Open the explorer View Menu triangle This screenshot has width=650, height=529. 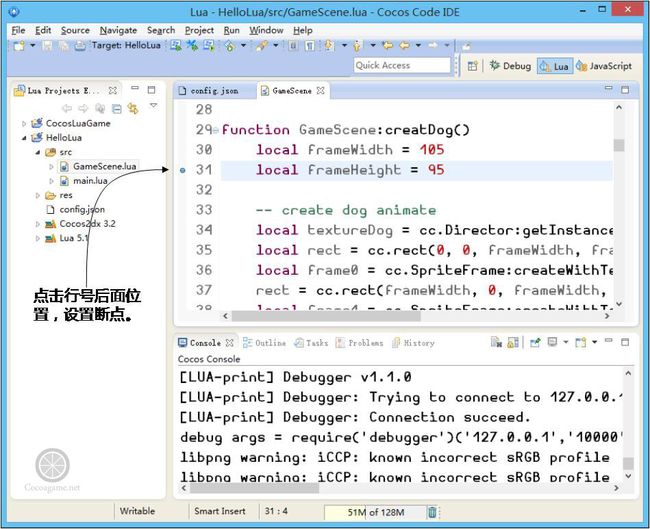coord(153,106)
